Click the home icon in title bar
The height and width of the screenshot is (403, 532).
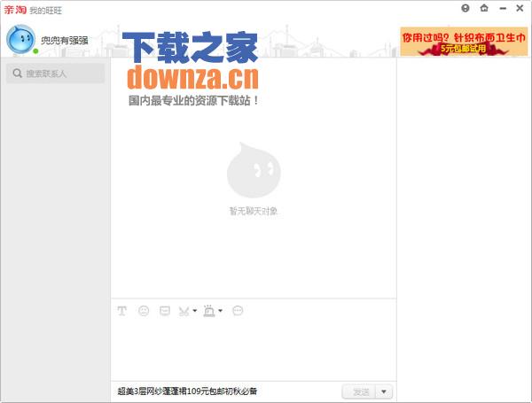484,8
